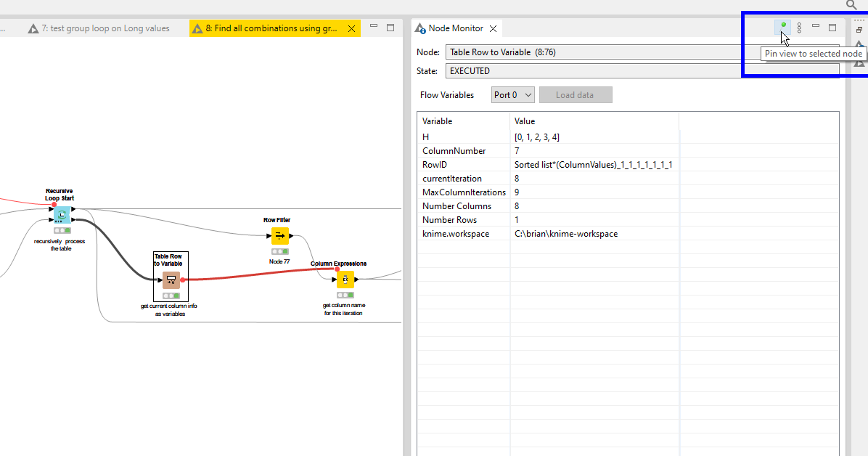Open the Node Monitor kebab menu icon
Screen dimensions: 868x456
(799, 27)
